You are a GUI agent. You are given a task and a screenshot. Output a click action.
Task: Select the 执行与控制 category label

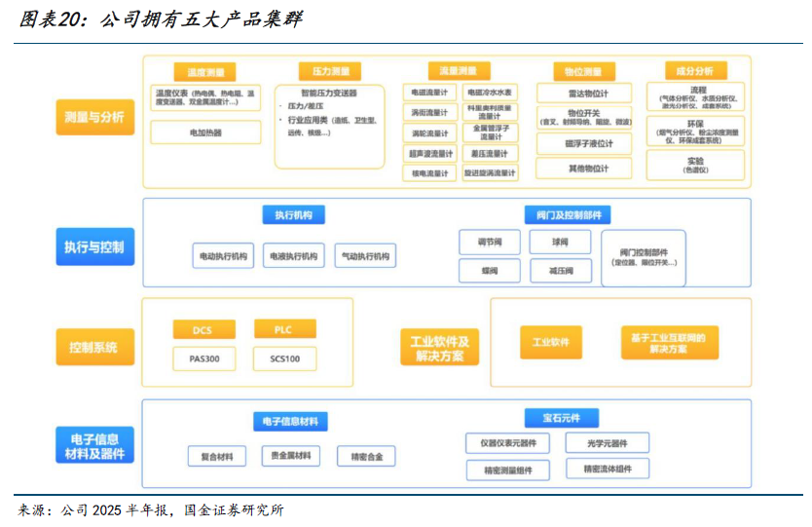pyautogui.click(x=94, y=246)
